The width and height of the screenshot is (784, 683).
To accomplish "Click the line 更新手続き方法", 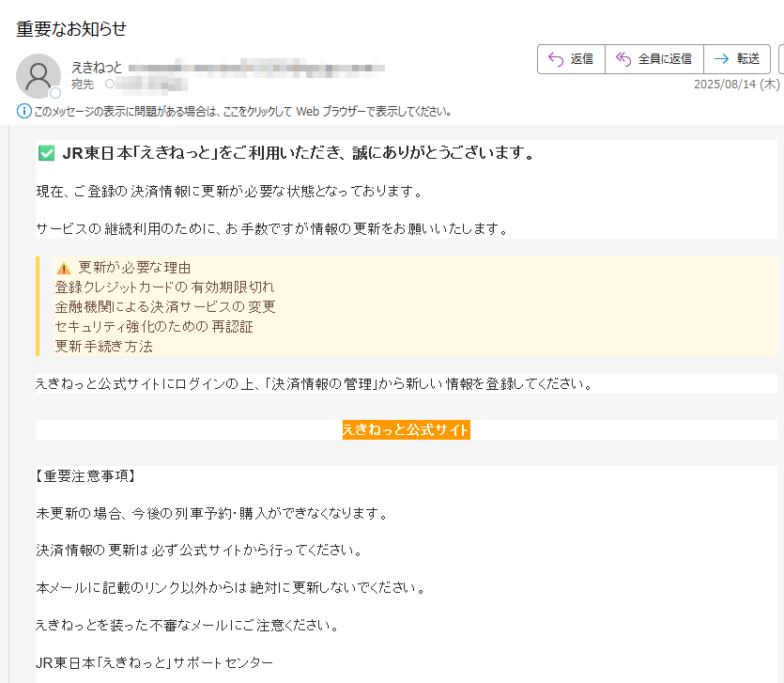I will coord(103,347).
